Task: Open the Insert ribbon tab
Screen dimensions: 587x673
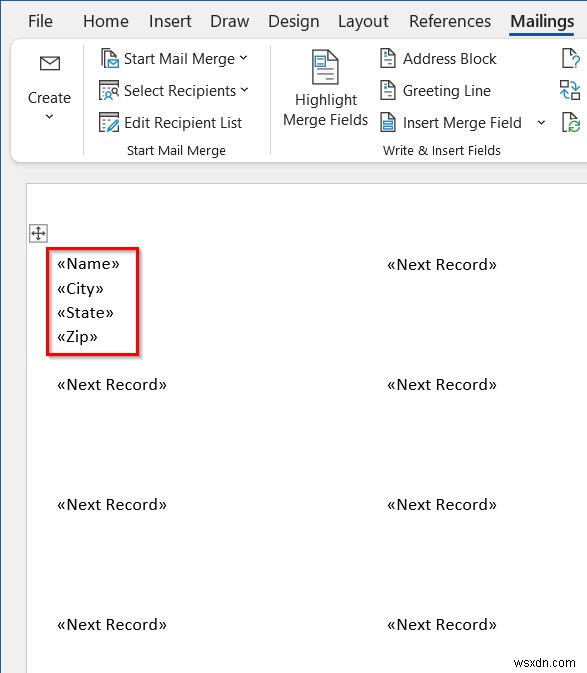Action: 170,21
